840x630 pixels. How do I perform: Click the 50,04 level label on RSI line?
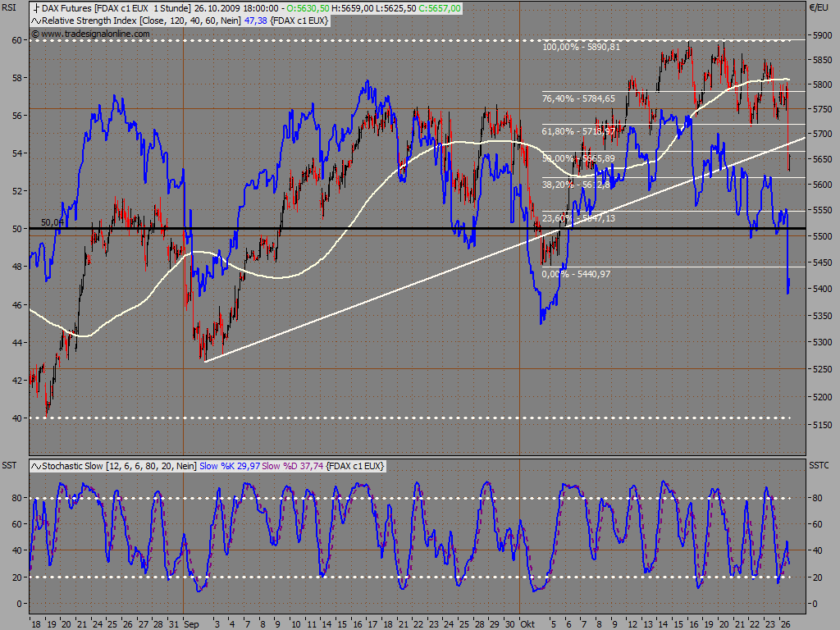[x=52, y=222]
